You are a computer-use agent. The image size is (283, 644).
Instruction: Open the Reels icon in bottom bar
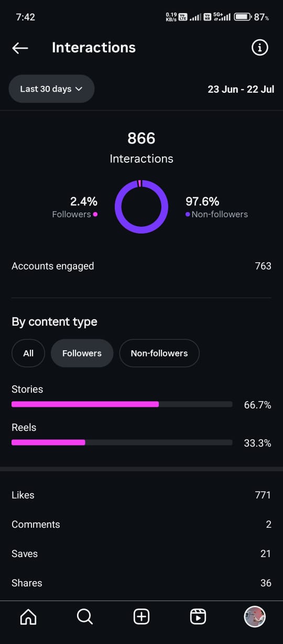(198, 617)
